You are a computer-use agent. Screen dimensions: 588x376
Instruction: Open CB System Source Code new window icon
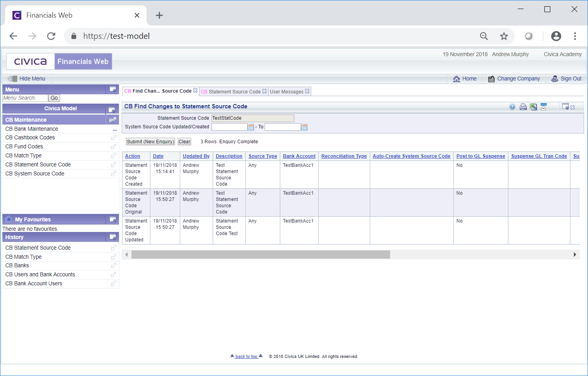(x=113, y=174)
